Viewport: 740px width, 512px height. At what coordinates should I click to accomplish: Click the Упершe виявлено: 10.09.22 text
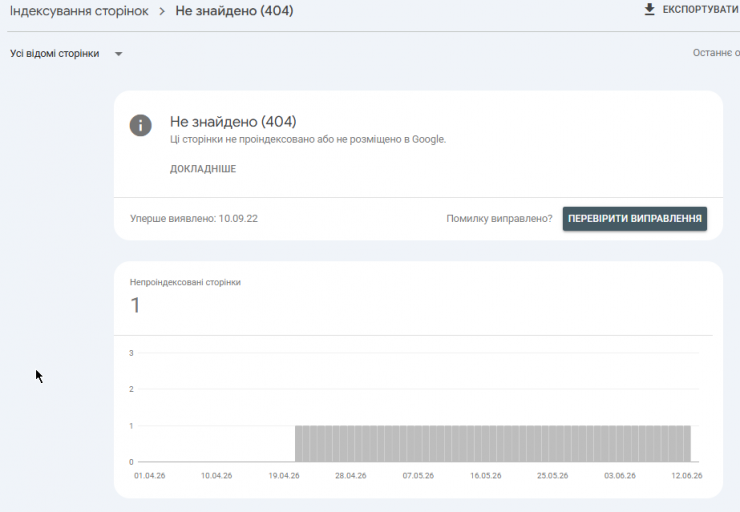[x=194, y=218]
